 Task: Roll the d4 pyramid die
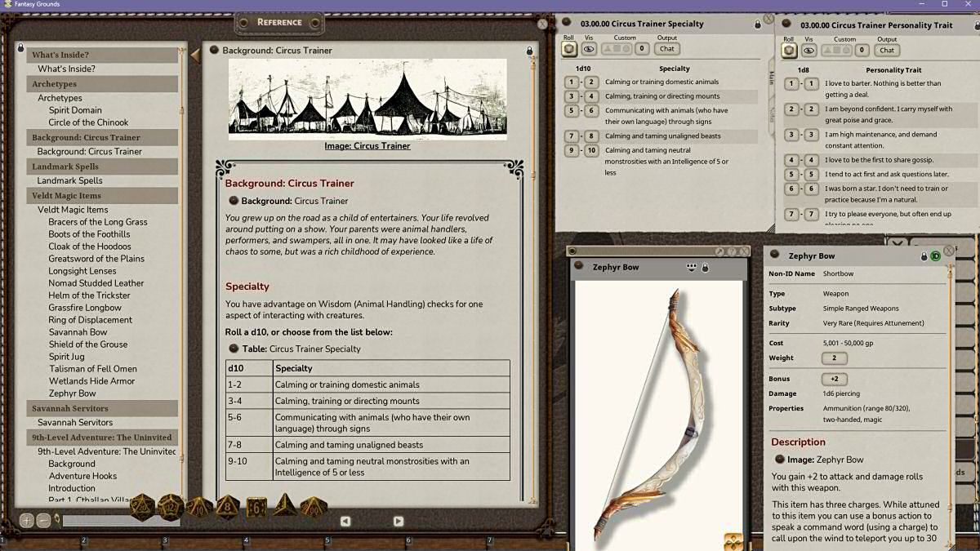[x=285, y=505]
